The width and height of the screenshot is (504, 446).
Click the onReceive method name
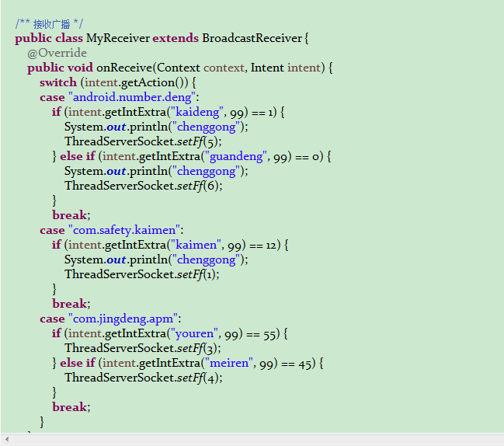[x=124, y=68]
